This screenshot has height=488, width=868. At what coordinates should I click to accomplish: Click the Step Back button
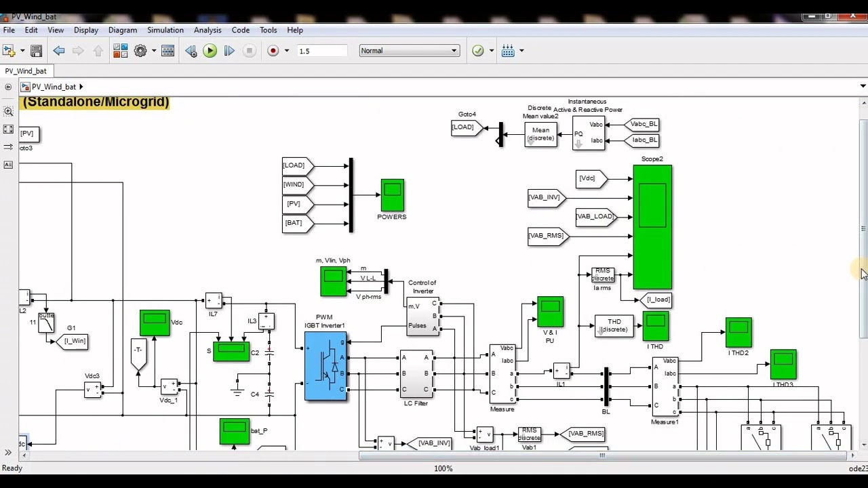click(x=191, y=51)
